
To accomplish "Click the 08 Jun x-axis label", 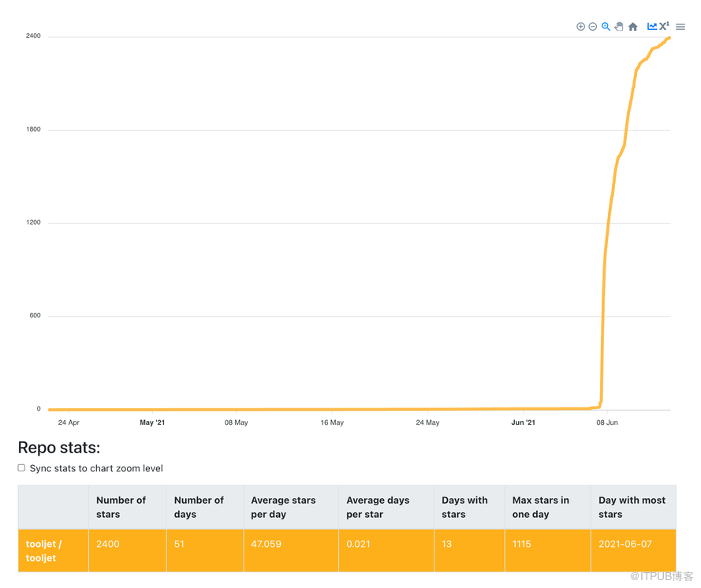I will [x=606, y=423].
